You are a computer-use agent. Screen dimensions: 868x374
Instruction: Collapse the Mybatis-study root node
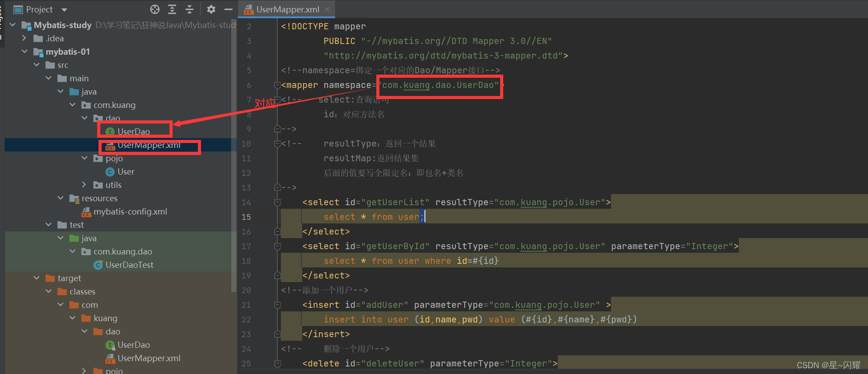[13, 25]
